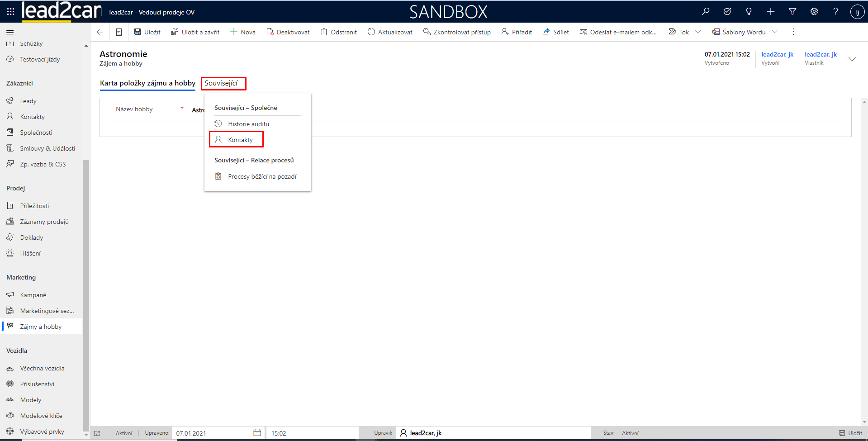
Task: Open the settings gear icon
Action: tap(814, 12)
